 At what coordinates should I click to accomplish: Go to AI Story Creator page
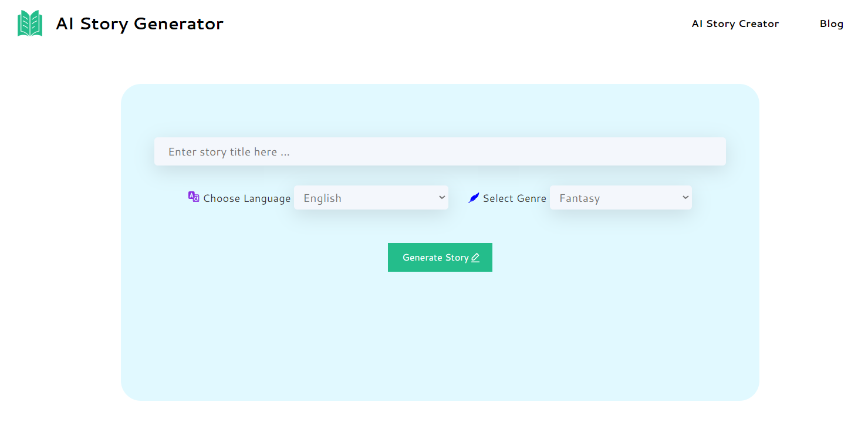(735, 23)
